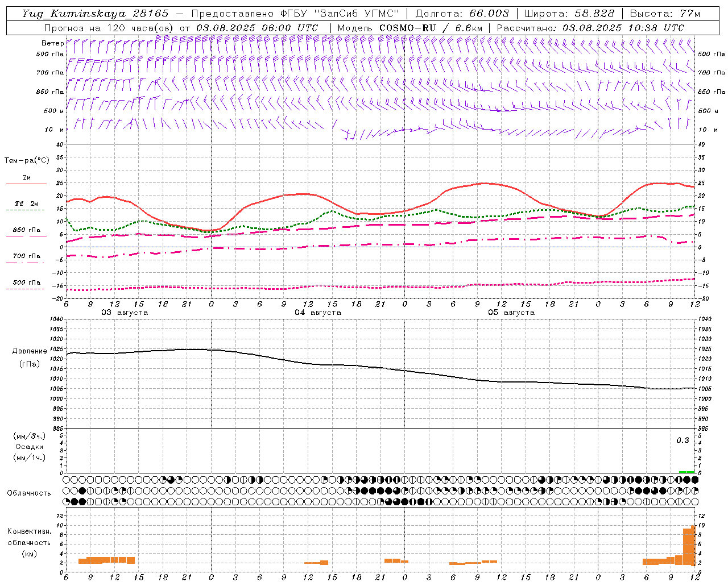The height and width of the screenshot is (582, 728).
Task: Click the '03 августа' date label
Action: (x=125, y=313)
